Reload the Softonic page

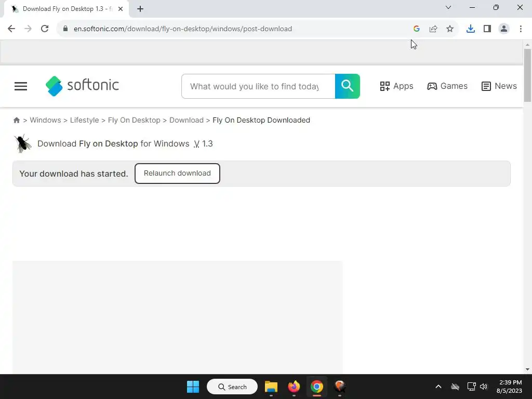(x=45, y=29)
